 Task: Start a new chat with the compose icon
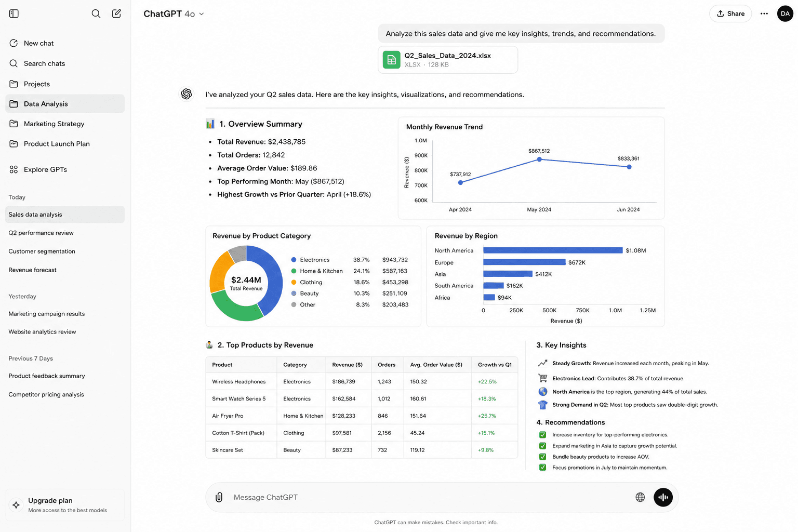coord(117,14)
